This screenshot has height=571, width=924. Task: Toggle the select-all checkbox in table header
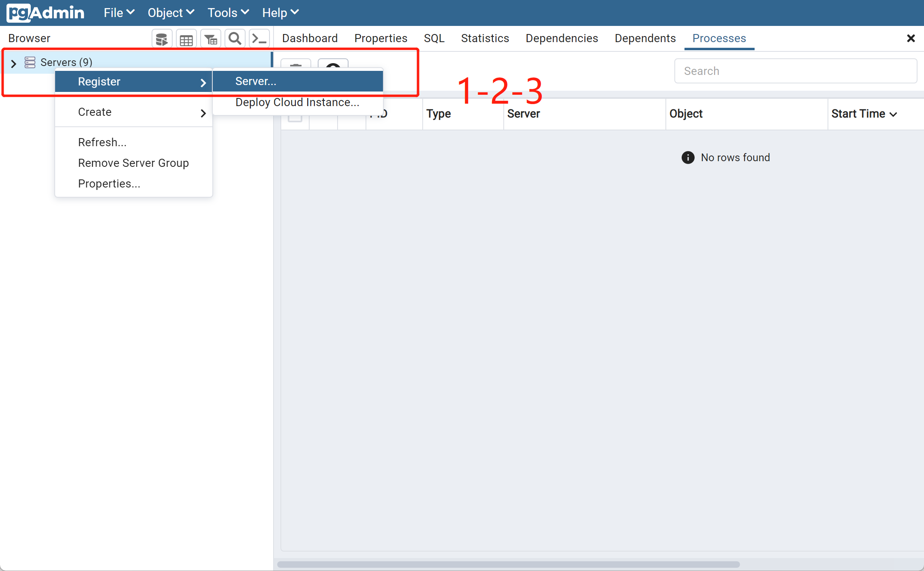point(295,117)
